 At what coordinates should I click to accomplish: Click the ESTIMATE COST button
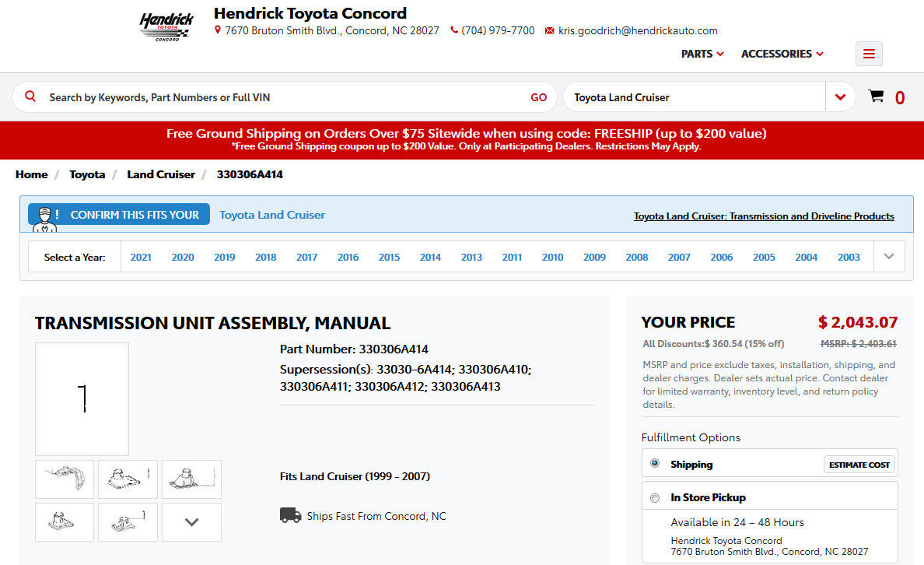coord(859,465)
